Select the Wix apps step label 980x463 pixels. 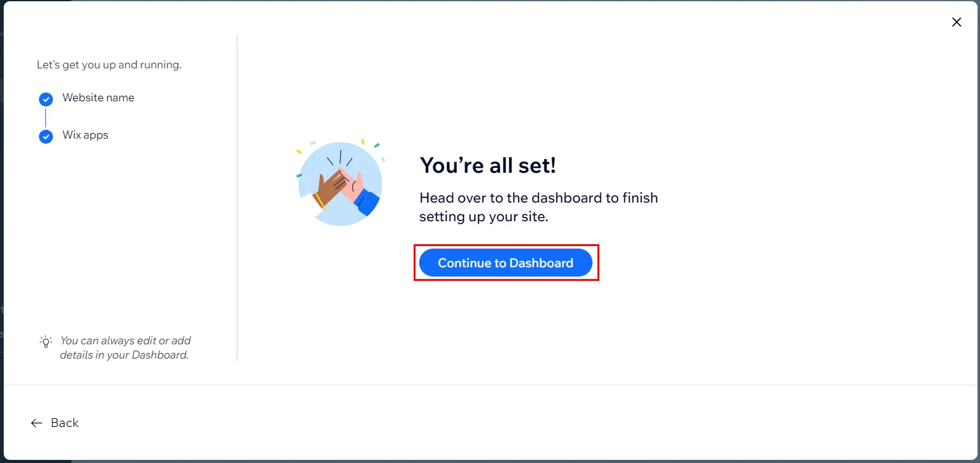click(x=85, y=135)
